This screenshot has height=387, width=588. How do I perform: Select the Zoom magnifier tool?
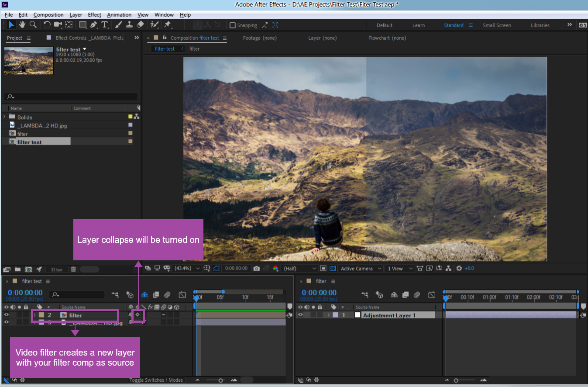33,25
